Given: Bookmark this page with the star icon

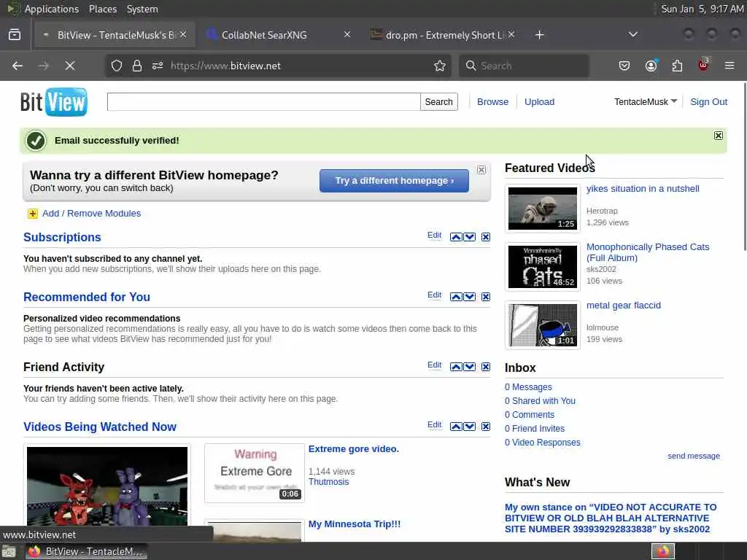Looking at the screenshot, I should [x=440, y=66].
